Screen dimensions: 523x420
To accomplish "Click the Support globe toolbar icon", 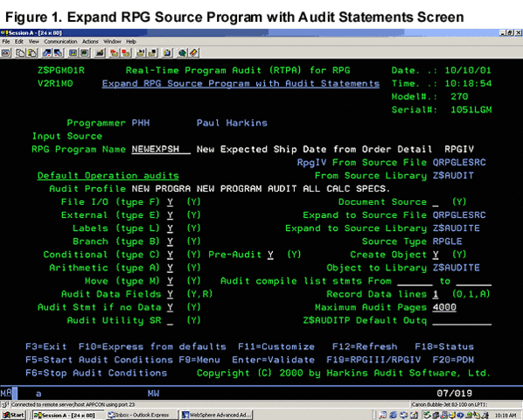I will click(x=182, y=52).
